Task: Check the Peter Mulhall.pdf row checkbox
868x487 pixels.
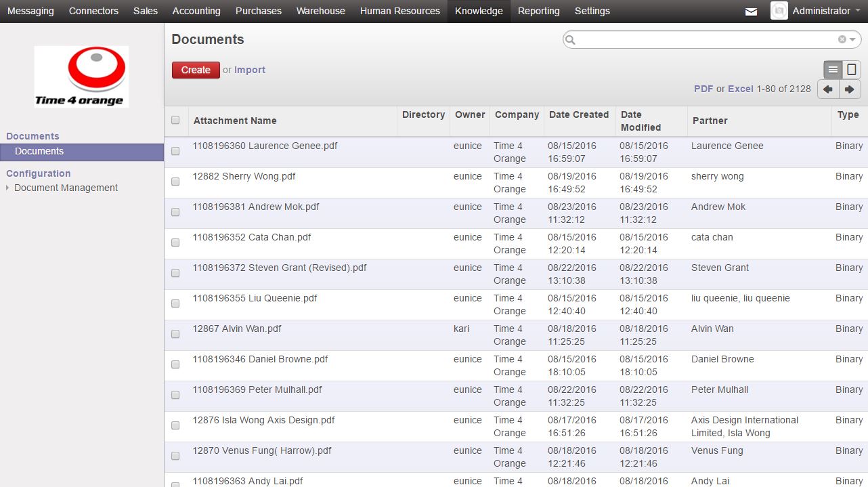Action: pyautogui.click(x=175, y=395)
